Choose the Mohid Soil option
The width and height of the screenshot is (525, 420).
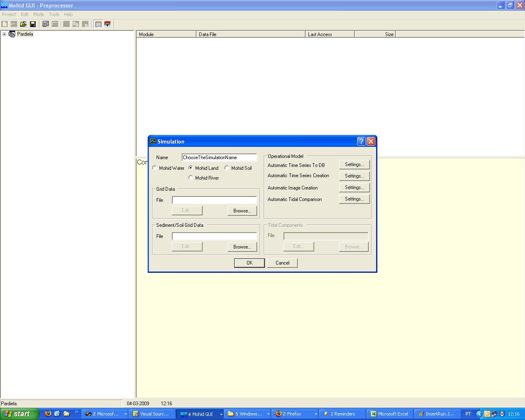(227, 168)
